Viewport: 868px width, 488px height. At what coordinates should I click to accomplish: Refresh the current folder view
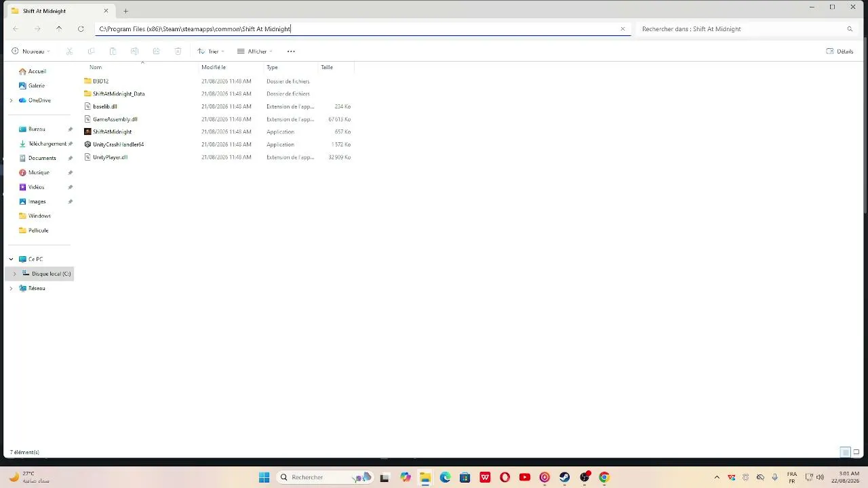point(81,28)
